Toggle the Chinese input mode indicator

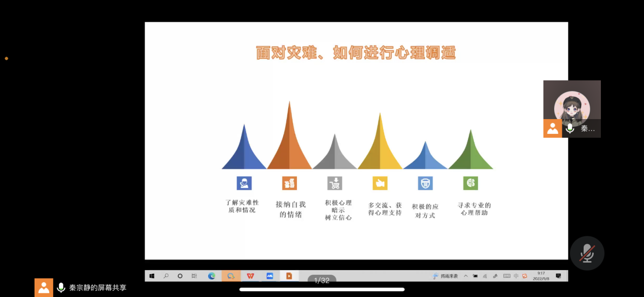coord(516,276)
